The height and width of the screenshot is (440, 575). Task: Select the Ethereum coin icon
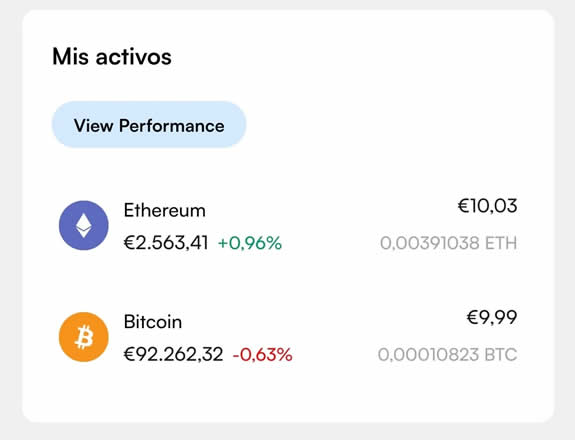(84, 225)
